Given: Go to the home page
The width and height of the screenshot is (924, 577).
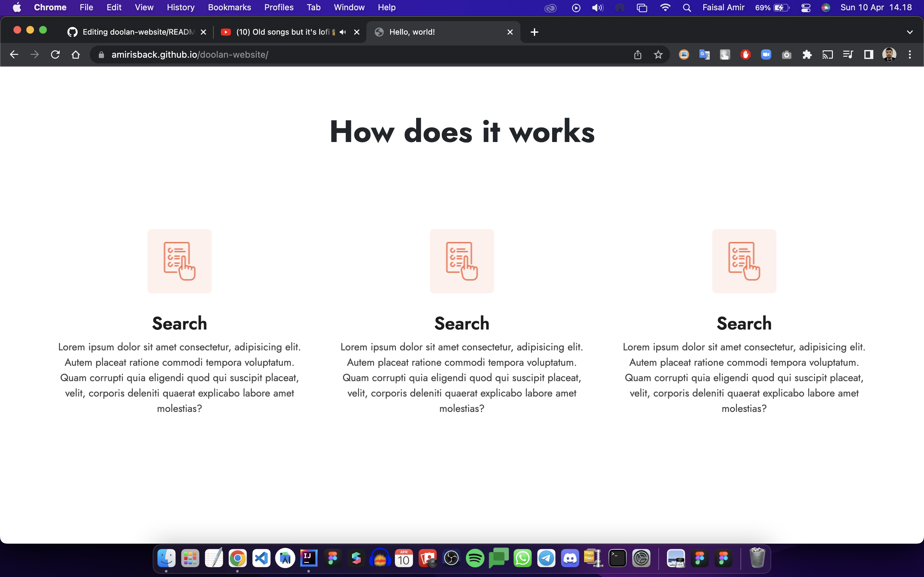Looking at the screenshot, I should (x=76, y=54).
